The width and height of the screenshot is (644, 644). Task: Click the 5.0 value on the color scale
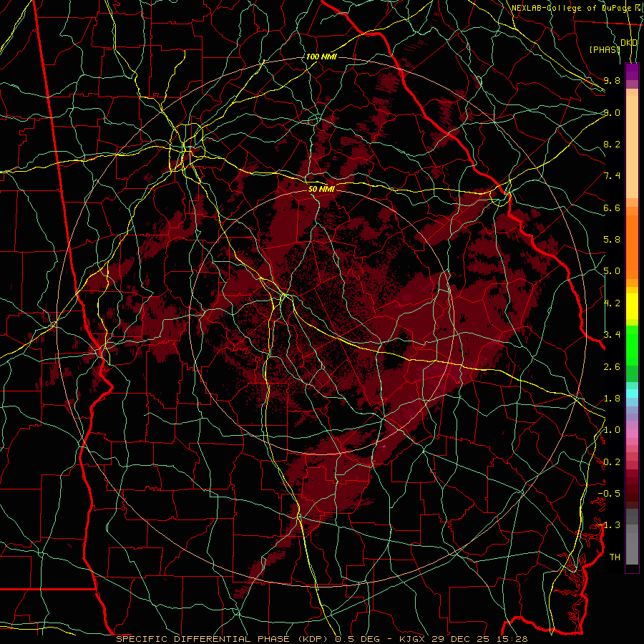tap(612, 271)
